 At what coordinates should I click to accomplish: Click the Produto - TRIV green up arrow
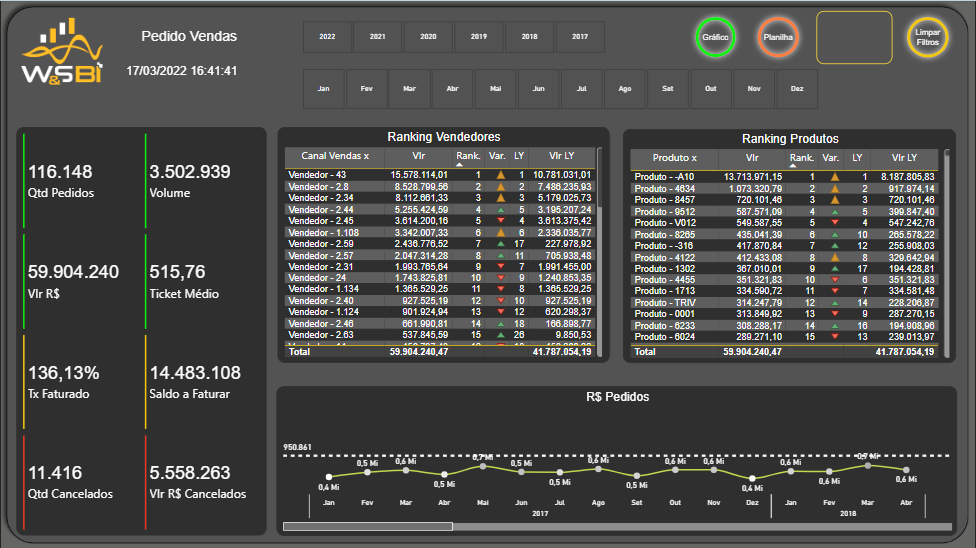[x=835, y=303]
